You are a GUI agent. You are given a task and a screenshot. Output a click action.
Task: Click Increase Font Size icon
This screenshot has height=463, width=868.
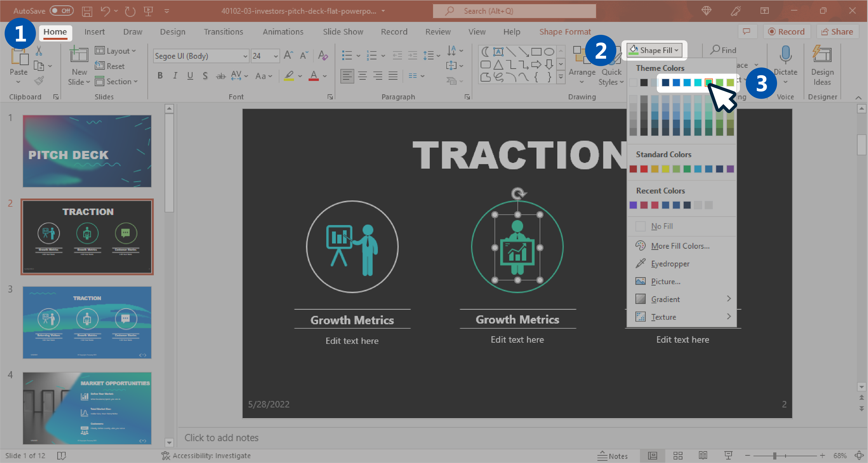[x=288, y=55]
